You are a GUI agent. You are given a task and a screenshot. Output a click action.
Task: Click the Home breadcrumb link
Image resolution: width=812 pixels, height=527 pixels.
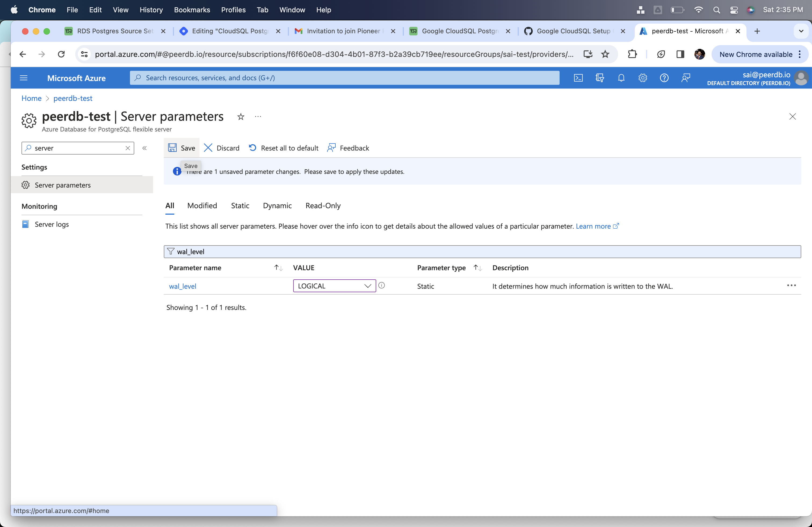31,98
